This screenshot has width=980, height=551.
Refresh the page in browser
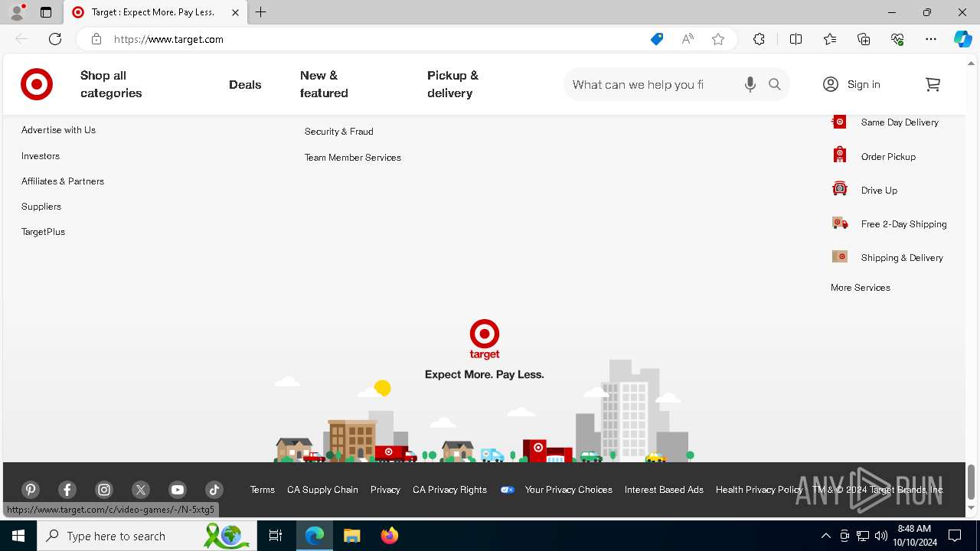pyautogui.click(x=55, y=39)
